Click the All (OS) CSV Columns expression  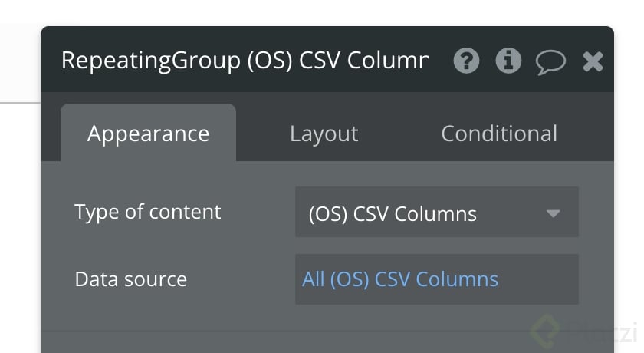(400, 279)
